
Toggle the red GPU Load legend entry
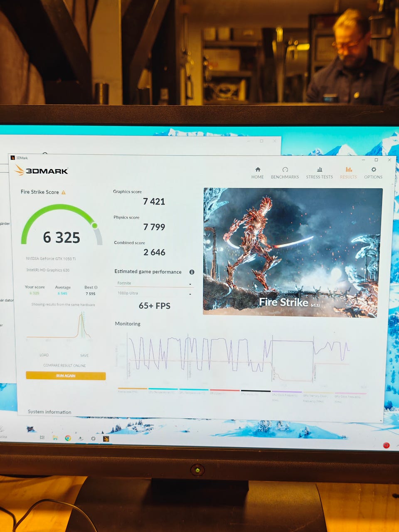click(224, 392)
